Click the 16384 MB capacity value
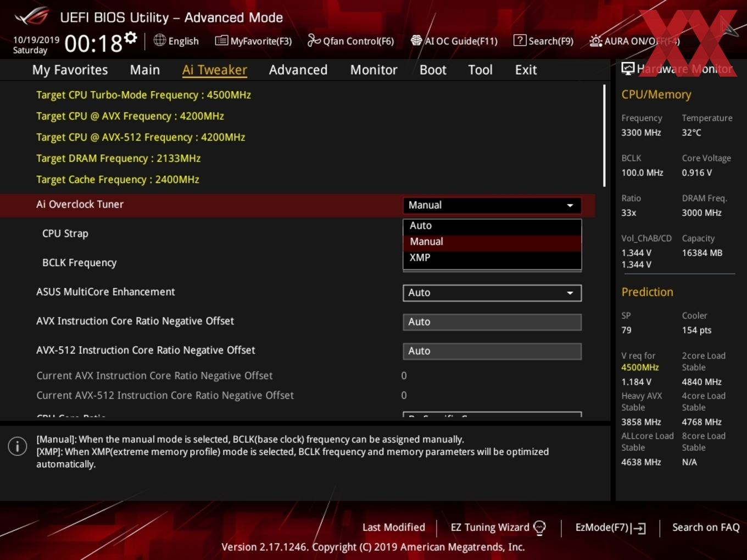This screenshot has width=747, height=560. [702, 253]
